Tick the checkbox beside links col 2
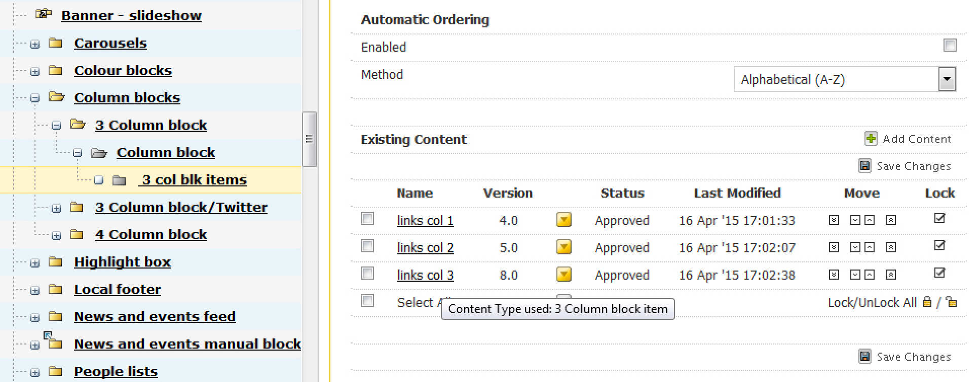Image resolution: width=980 pixels, height=382 pixels. tap(367, 246)
